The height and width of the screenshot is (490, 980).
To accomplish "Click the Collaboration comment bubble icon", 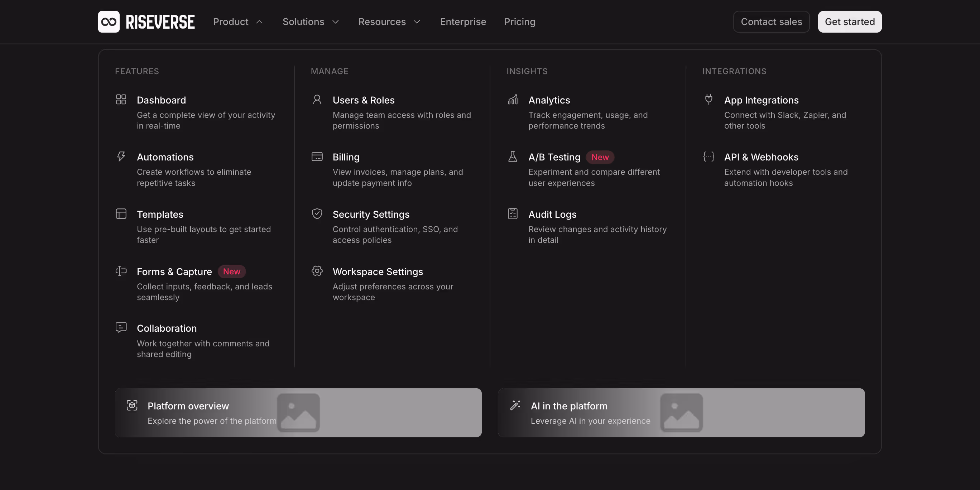I will [x=121, y=327].
